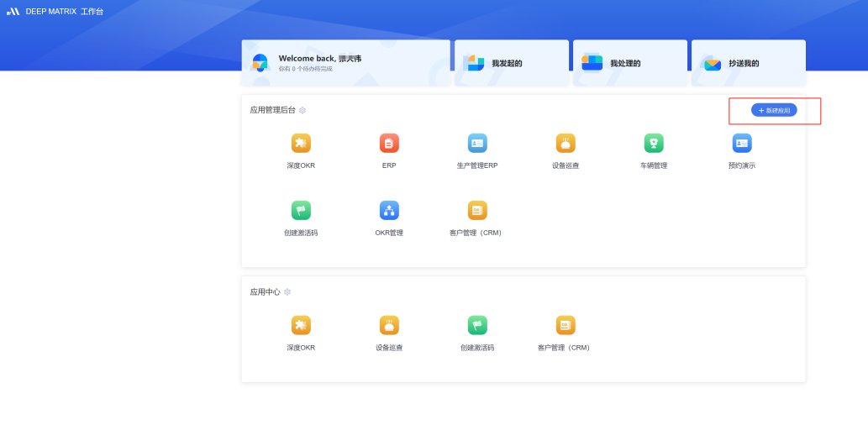The width and height of the screenshot is (868, 425).
Task: Click the 应用管理后台 section heading
Action: click(273, 110)
